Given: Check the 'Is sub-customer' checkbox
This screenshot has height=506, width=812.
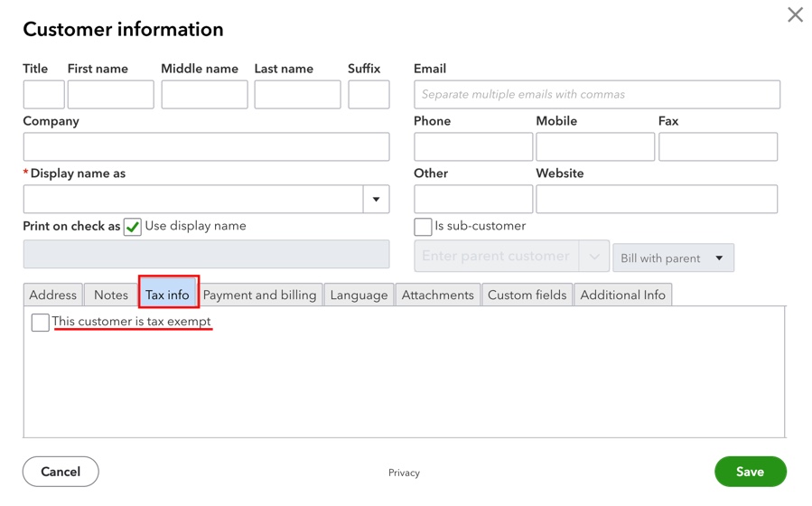Looking at the screenshot, I should pyautogui.click(x=423, y=227).
